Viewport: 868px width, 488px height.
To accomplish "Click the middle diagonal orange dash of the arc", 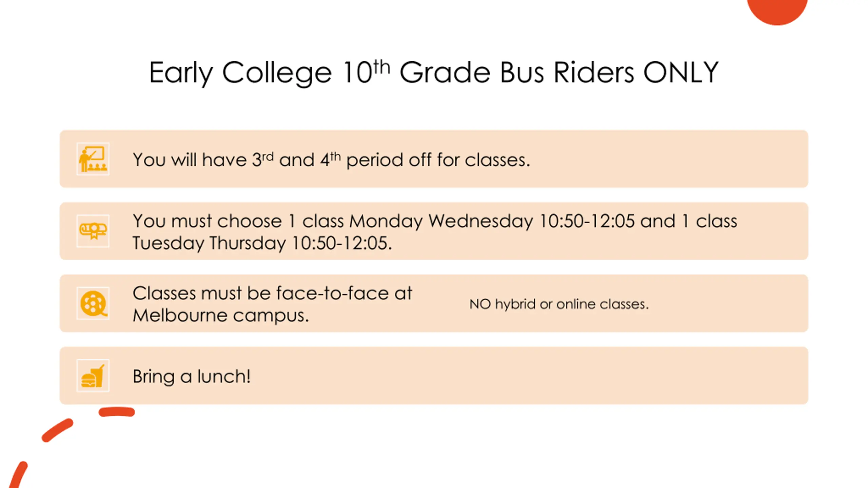I will pyautogui.click(x=57, y=430).
